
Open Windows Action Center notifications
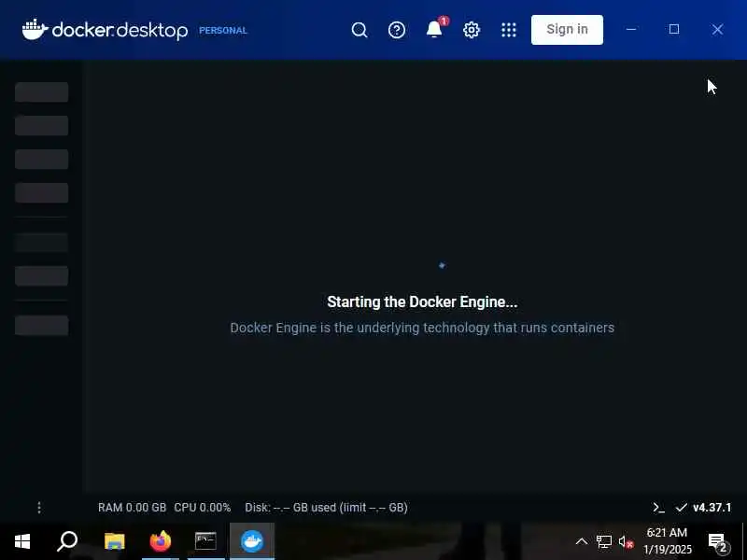pos(718,541)
